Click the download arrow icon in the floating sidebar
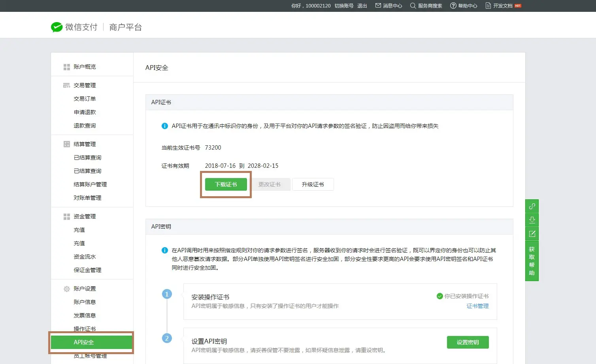This screenshot has width=596, height=364. 532,220
